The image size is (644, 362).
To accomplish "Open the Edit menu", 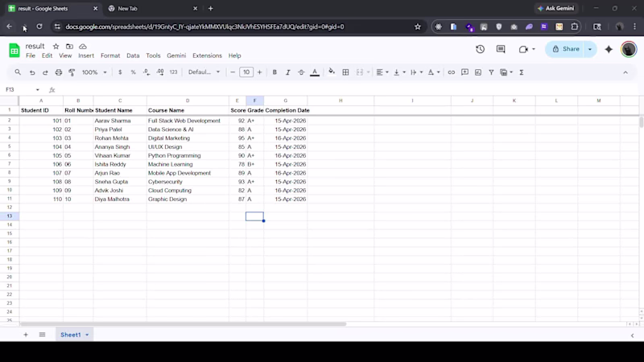I will pos(47,56).
